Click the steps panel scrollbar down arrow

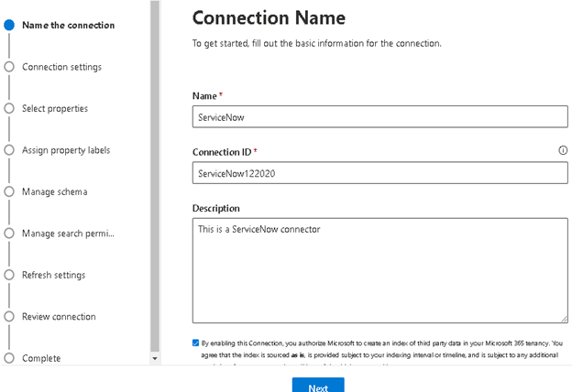155,358
